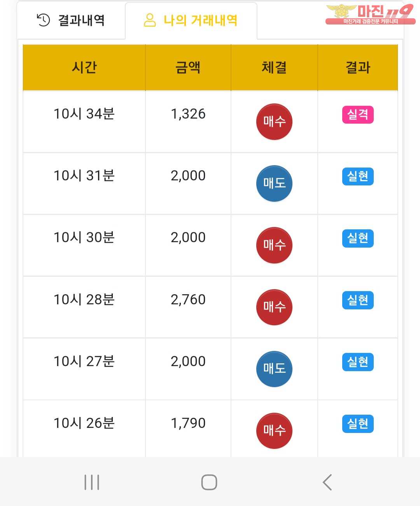Tap the red 매수 icon at 10시 30분
Screen dimensions: 420x506
274,245
